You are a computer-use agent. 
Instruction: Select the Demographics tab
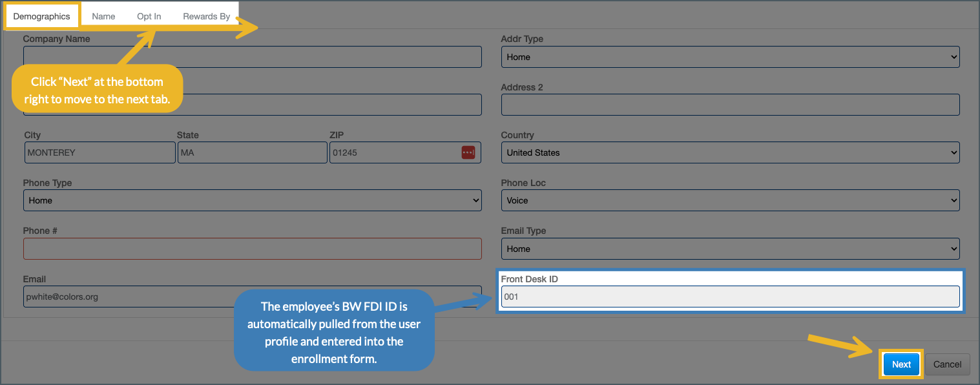pyautogui.click(x=42, y=16)
